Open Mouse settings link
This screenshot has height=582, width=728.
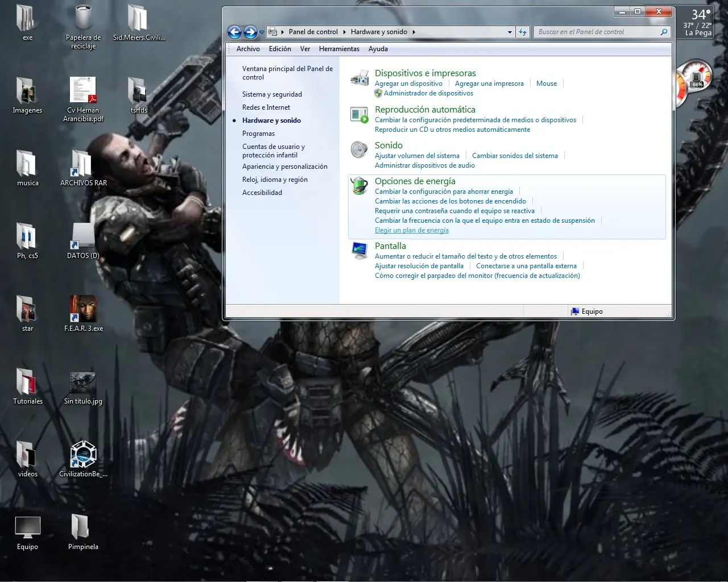tap(547, 84)
